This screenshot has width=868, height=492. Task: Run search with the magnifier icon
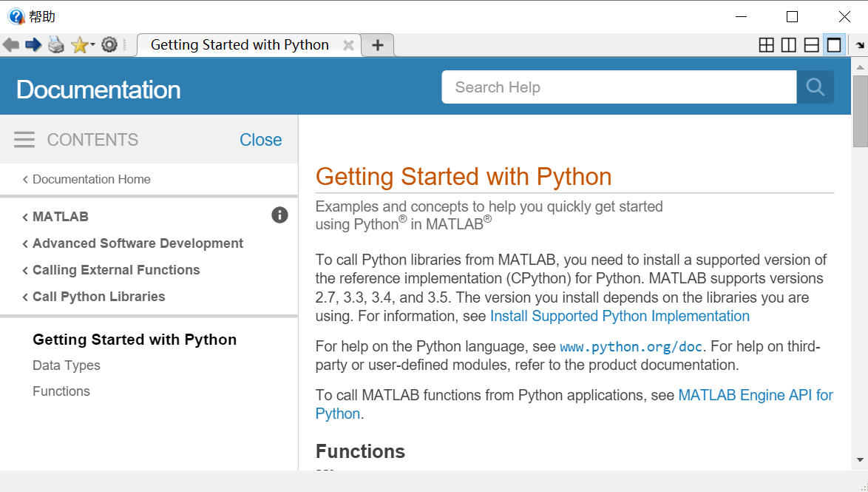click(x=816, y=87)
